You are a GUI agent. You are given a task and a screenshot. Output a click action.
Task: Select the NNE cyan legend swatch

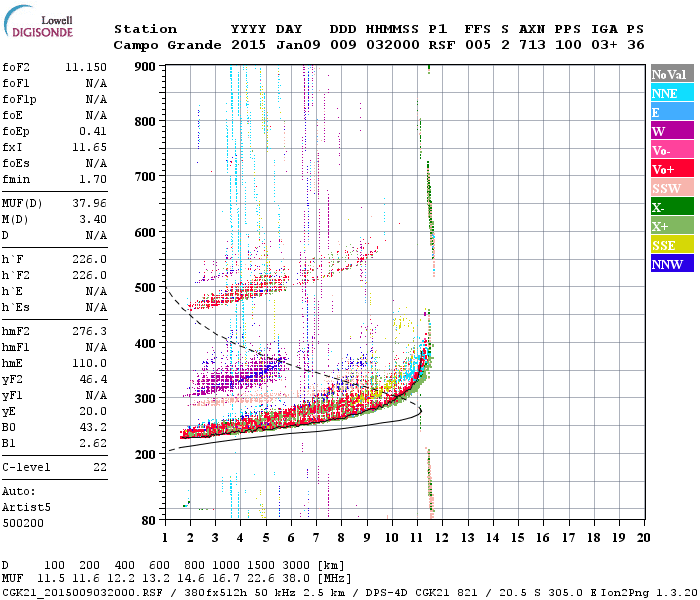click(672, 93)
